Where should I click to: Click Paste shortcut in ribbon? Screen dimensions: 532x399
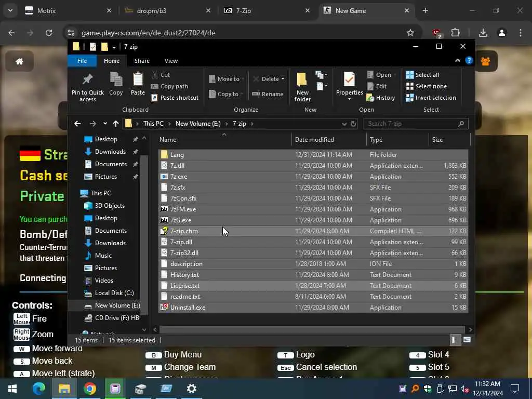[x=175, y=98]
